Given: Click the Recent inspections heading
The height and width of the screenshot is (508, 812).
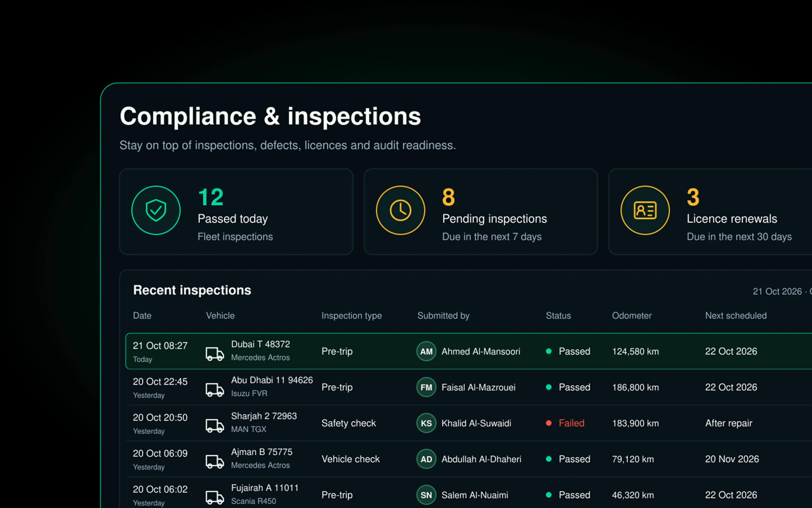Looking at the screenshot, I should [192, 290].
